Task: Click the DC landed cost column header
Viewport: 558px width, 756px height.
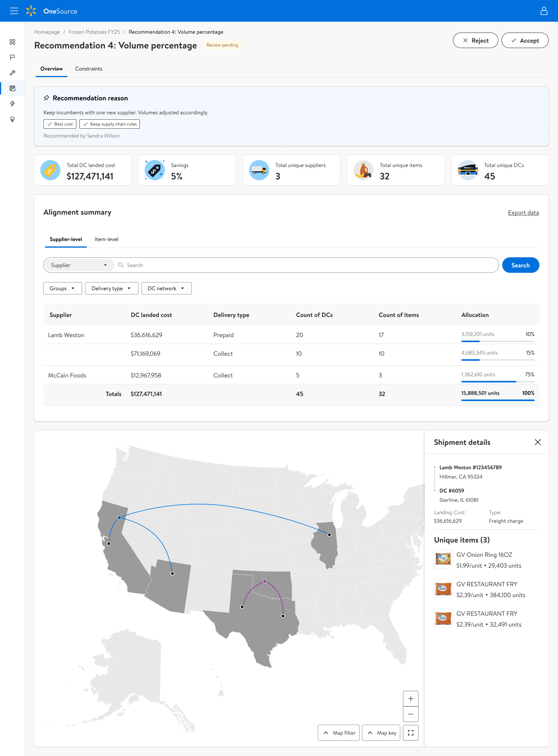Action: coord(151,315)
